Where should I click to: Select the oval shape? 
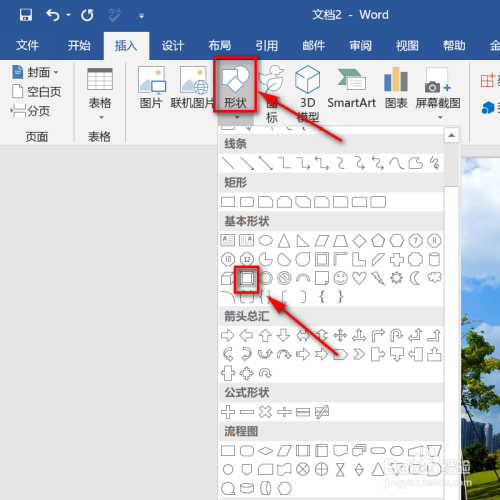coord(266,240)
